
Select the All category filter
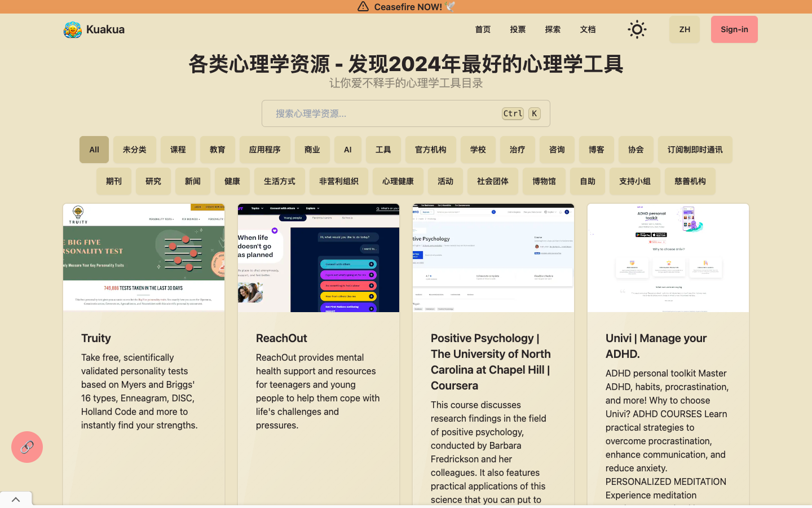pyautogui.click(x=94, y=150)
